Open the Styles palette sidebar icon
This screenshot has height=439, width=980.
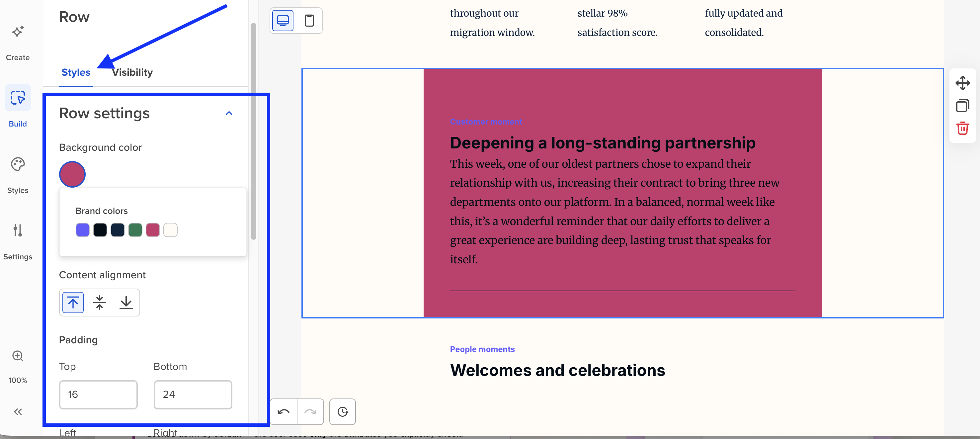18,164
